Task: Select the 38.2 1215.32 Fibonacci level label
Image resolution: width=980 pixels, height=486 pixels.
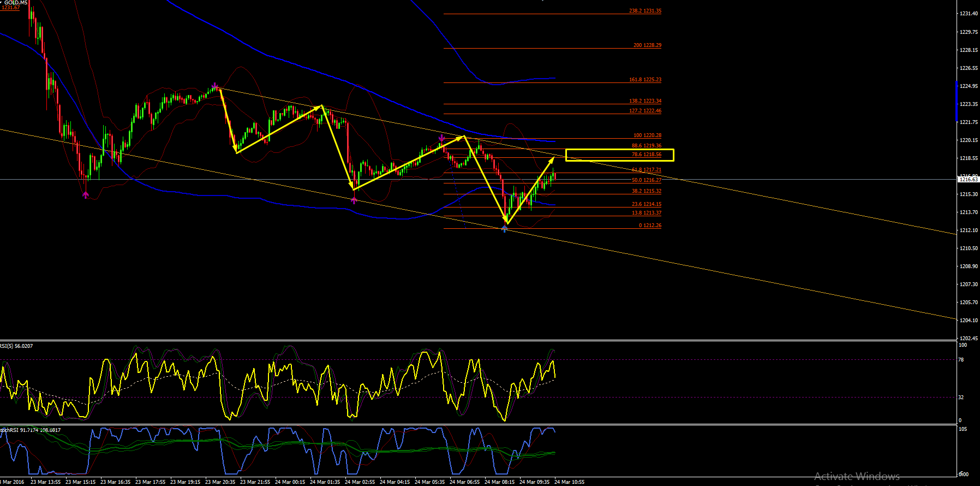Action: [647, 191]
